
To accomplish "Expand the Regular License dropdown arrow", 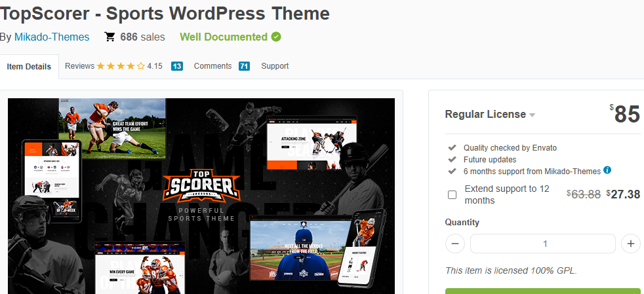I will click(x=533, y=115).
